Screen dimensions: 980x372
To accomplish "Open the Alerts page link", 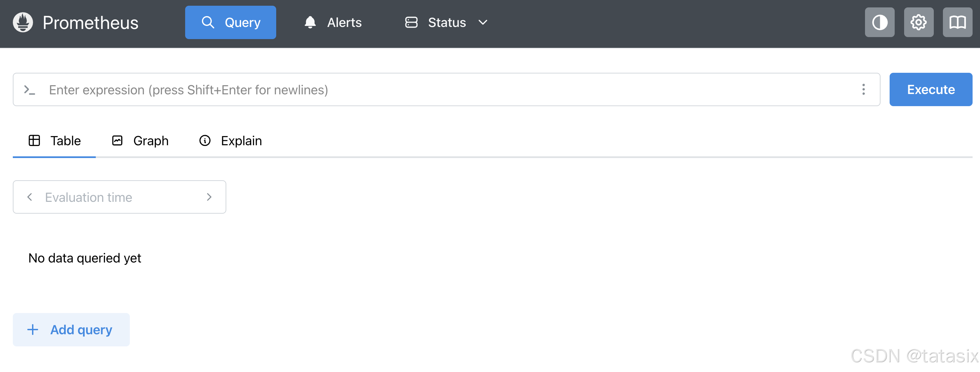I will point(344,23).
